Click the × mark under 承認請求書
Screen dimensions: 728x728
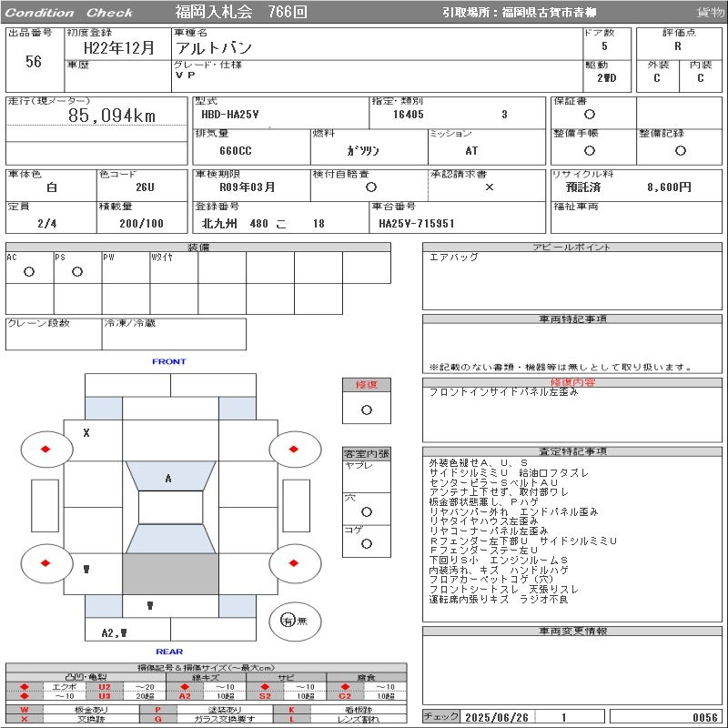pyautogui.click(x=490, y=187)
